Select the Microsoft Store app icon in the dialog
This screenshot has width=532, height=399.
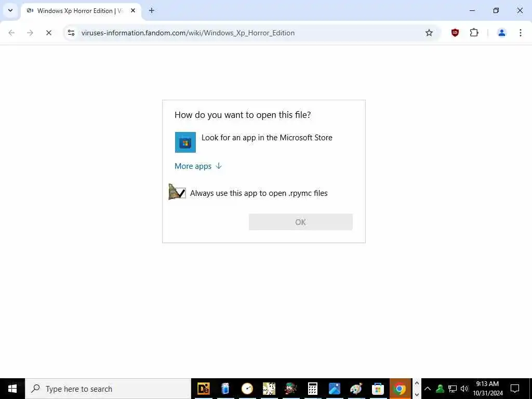click(x=185, y=142)
